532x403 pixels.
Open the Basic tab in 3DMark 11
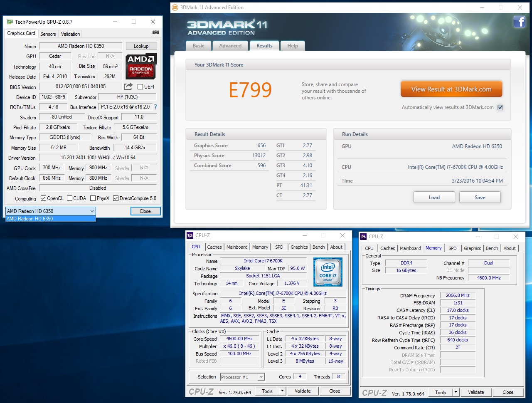pyautogui.click(x=199, y=46)
